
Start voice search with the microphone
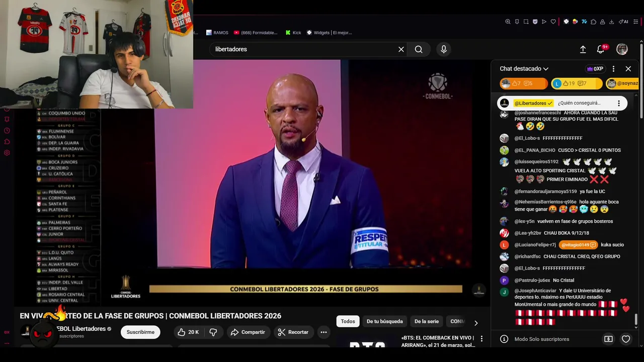click(x=444, y=49)
